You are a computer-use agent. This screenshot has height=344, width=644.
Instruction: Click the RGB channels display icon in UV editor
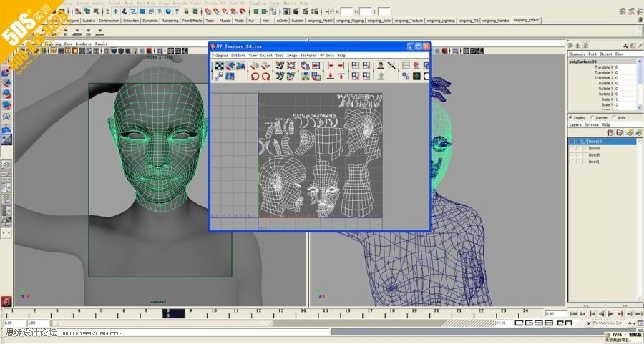tap(416, 76)
